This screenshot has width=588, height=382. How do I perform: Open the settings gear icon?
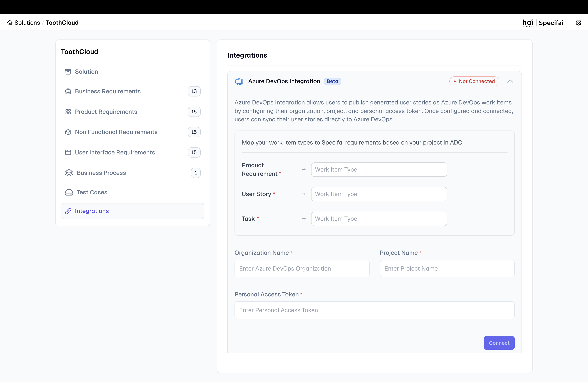point(578,23)
